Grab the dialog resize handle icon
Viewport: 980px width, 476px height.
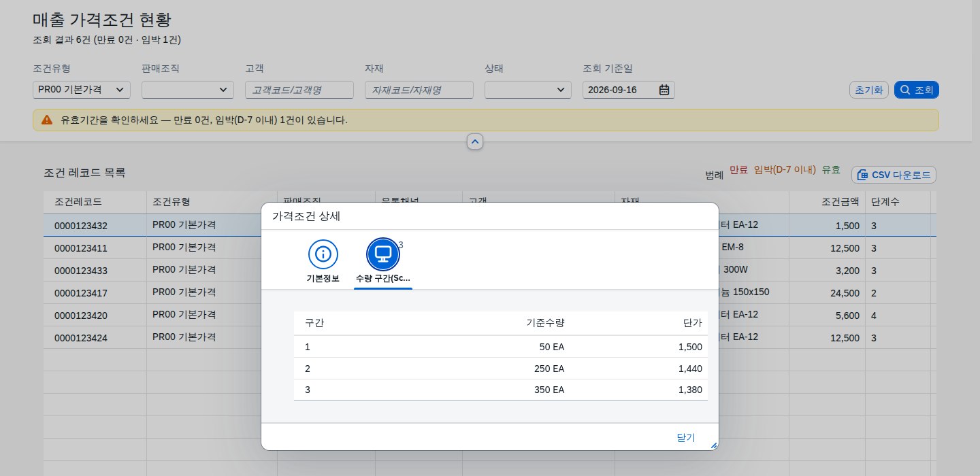(714, 445)
